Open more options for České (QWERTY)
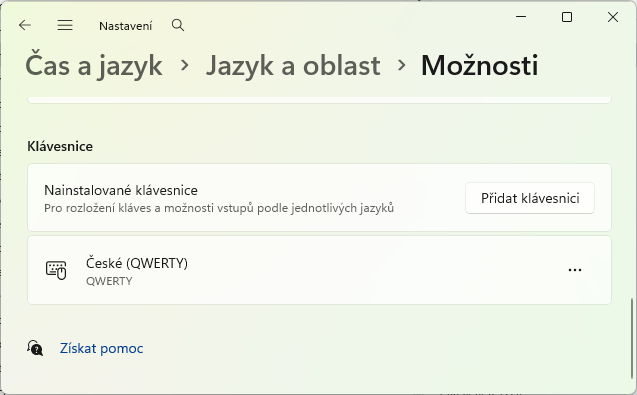 point(575,270)
